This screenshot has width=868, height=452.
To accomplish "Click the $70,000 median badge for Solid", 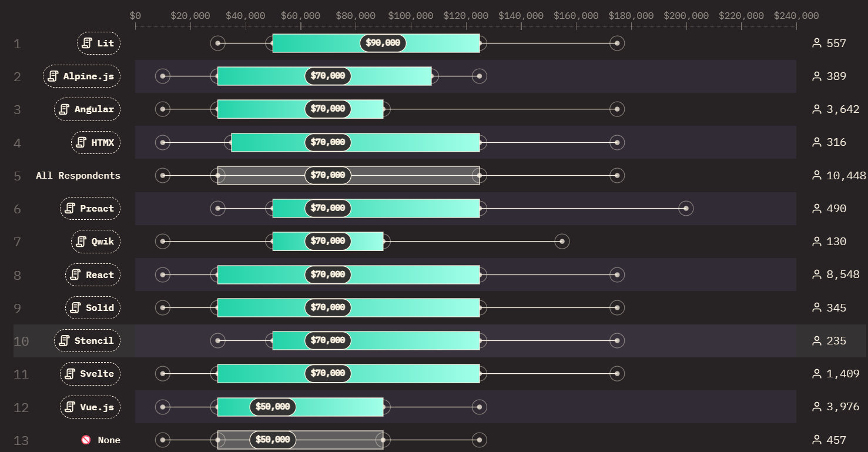I will click(328, 307).
